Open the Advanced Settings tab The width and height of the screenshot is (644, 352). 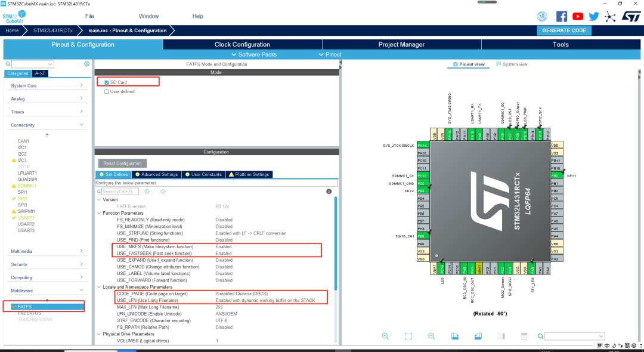pos(156,175)
